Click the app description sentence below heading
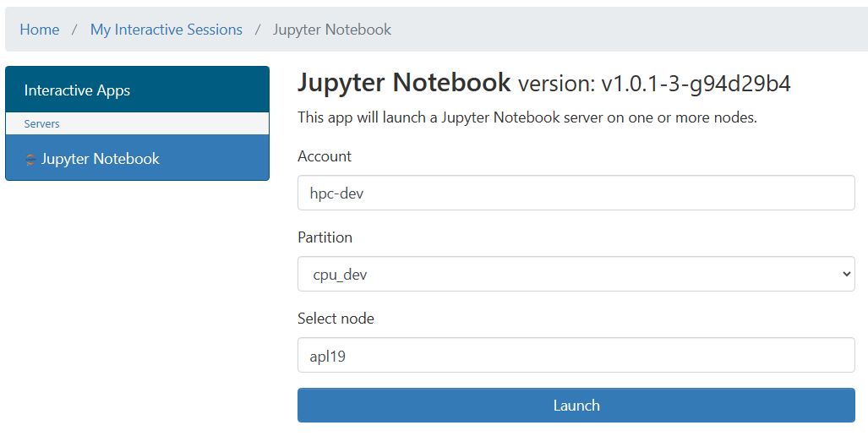The width and height of the screenshot is (868, 436). coord(527,117)
